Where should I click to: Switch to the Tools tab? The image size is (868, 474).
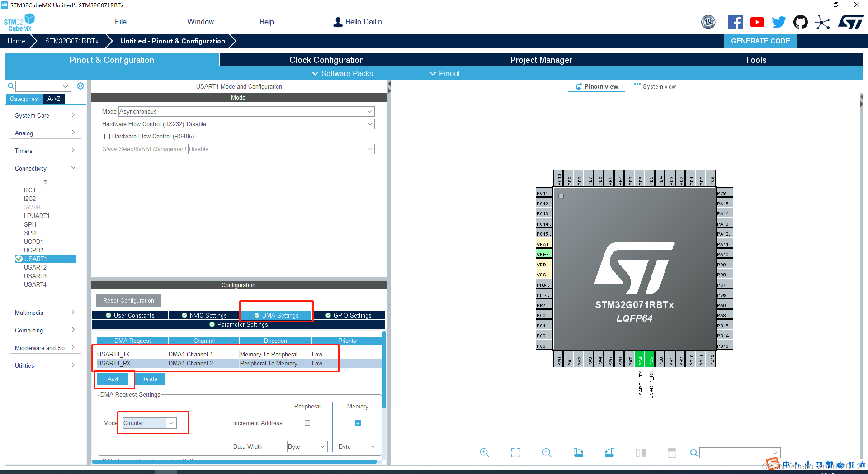point(756,60)
